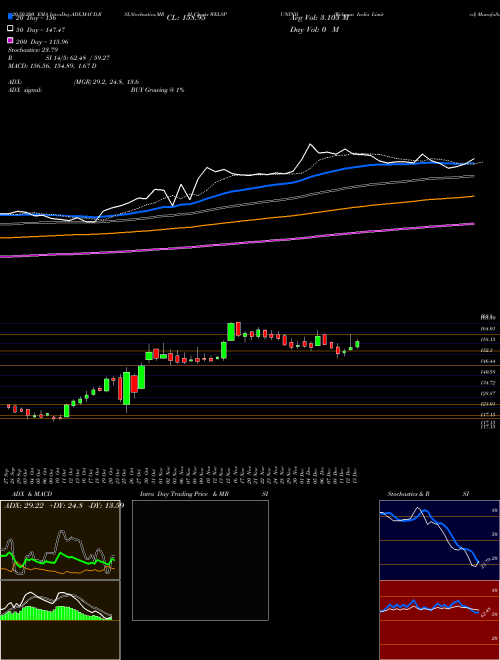Click the blue 20 Day EMA legend swatch
This screenshot has height=660, width=500.
(x=11, y=17)
